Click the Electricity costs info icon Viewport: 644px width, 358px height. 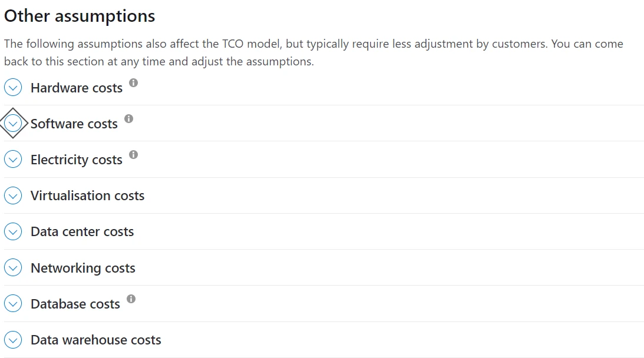click(x=133, y=155)
